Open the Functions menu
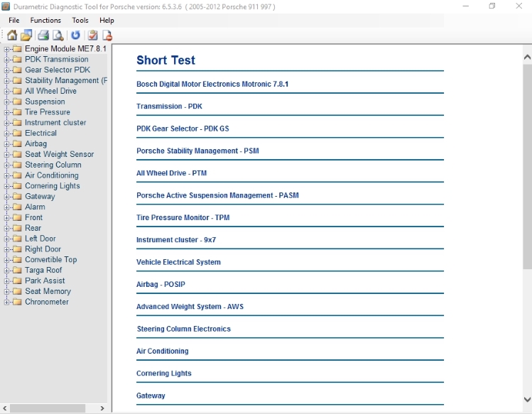 click(x=45, y=21)
